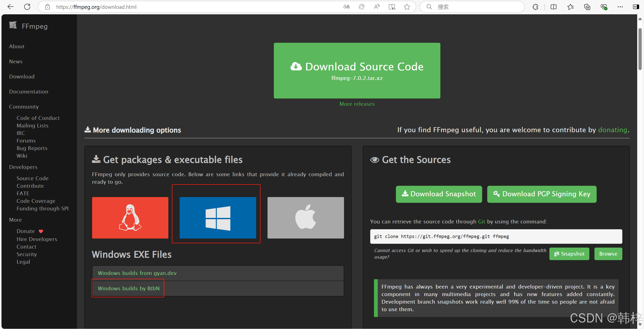Click the git Snapshot button

[x=569, y=254]
